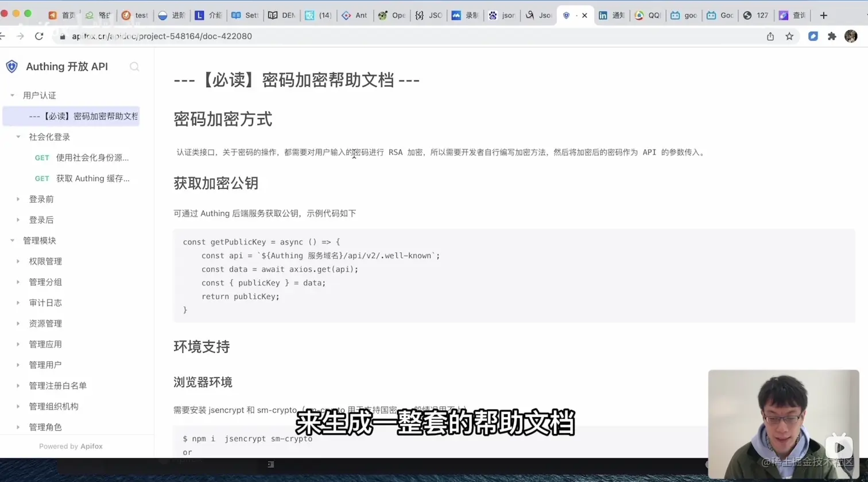Switch to the Ant browser tab
Viewport: 868px width, 482px height.
[x=355, y=16]
